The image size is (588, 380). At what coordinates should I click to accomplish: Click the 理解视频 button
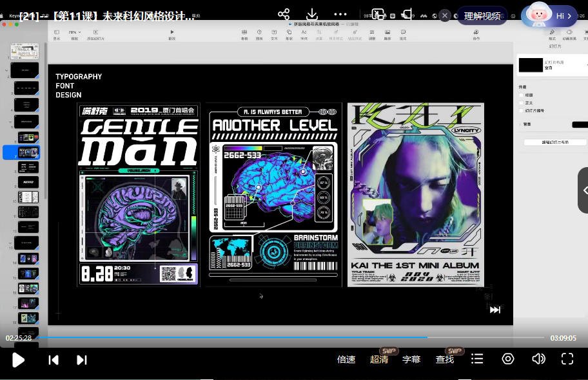pyautogui.click(x=482, y=15)
